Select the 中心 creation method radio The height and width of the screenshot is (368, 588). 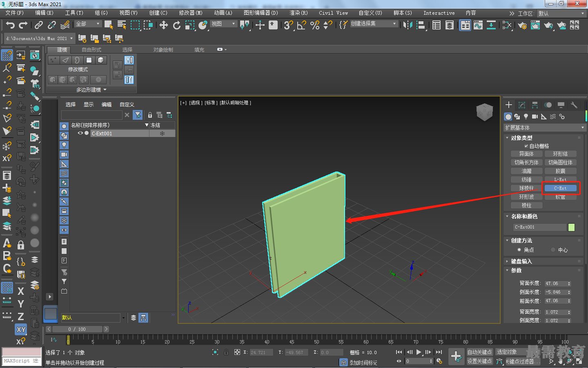553,250
